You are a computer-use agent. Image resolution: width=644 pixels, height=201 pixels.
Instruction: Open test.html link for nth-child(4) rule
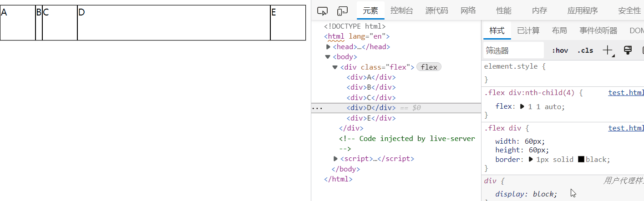click(x=626, y=93)
